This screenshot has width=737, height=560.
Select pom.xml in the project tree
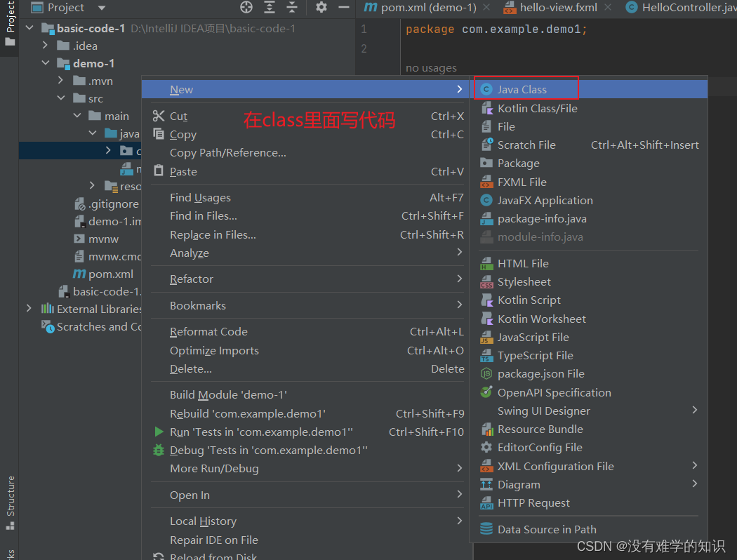pos(103,274)
